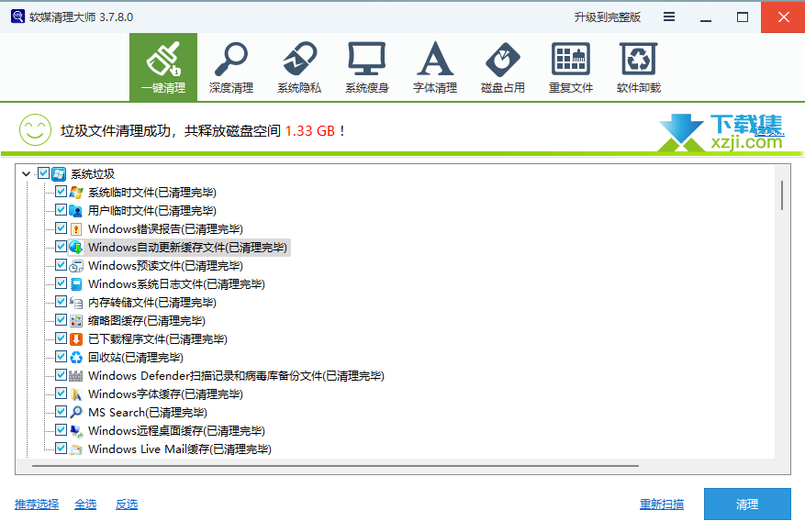This screenshot has width=805, height=532.
Task: Toggle the 用户临时文件 checkbox
Action: (x=61, y=210)
